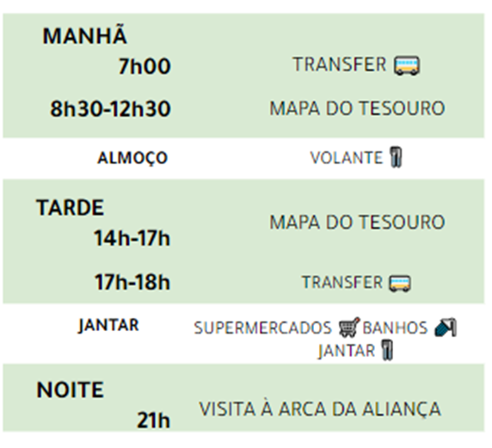Click the afternoon MAPA DO TESOURO activity

358,222
